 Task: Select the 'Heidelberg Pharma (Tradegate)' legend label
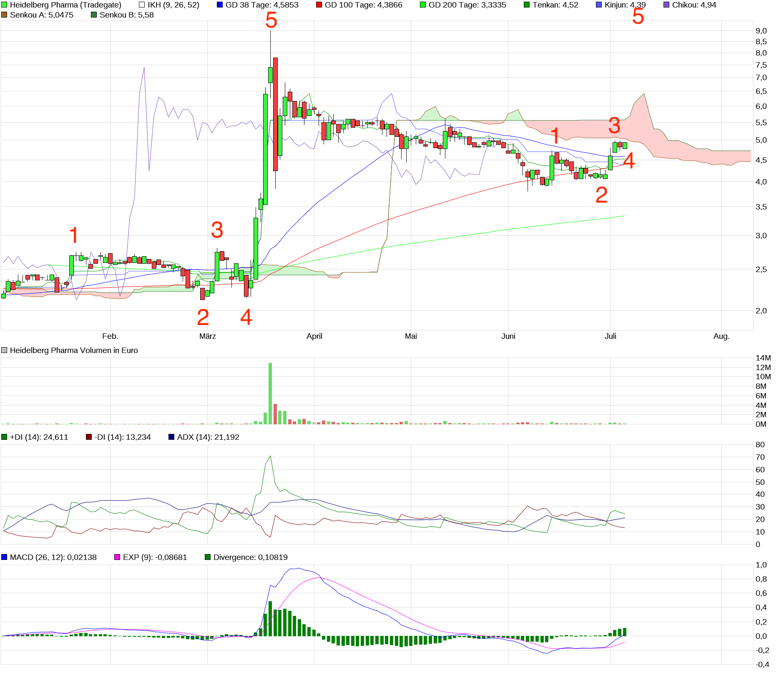65,5
